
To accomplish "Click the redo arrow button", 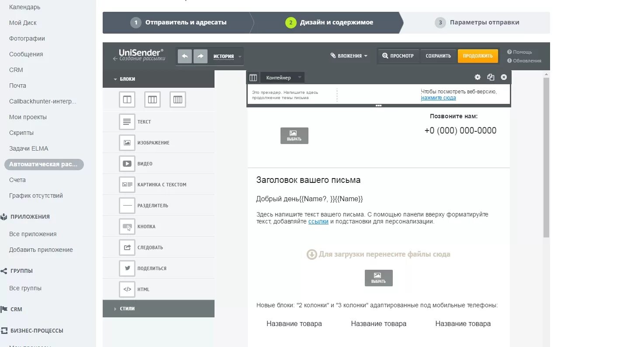I will coord(201,56).
